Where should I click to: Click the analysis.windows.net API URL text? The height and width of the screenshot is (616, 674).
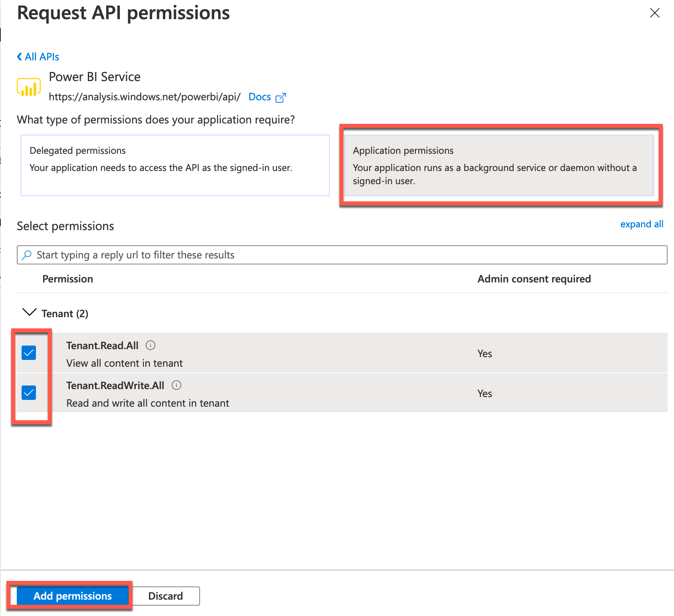click(x=145, y=97)
